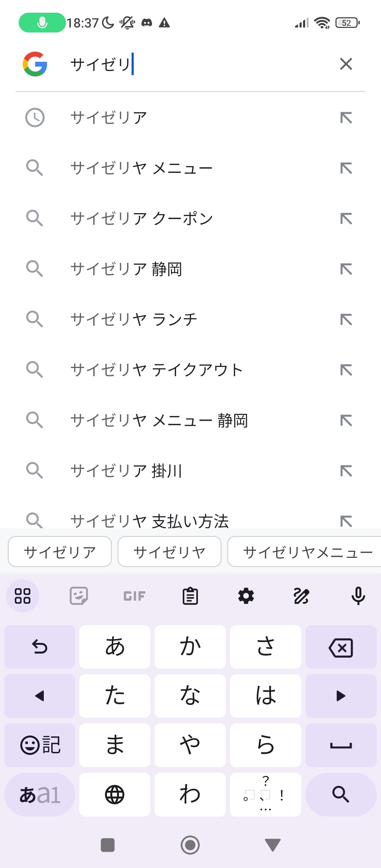Open the keyboard tools grid menu
The image size is (381, 868).
click(23, 596)
